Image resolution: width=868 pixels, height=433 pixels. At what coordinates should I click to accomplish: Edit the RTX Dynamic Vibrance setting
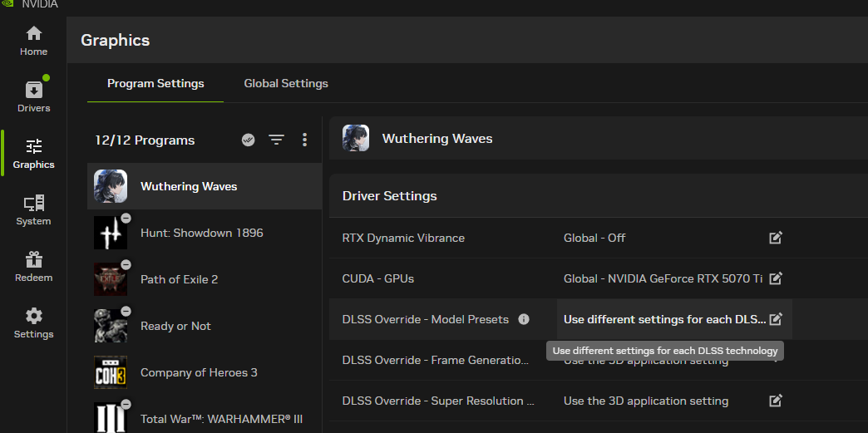pos(776,238)
